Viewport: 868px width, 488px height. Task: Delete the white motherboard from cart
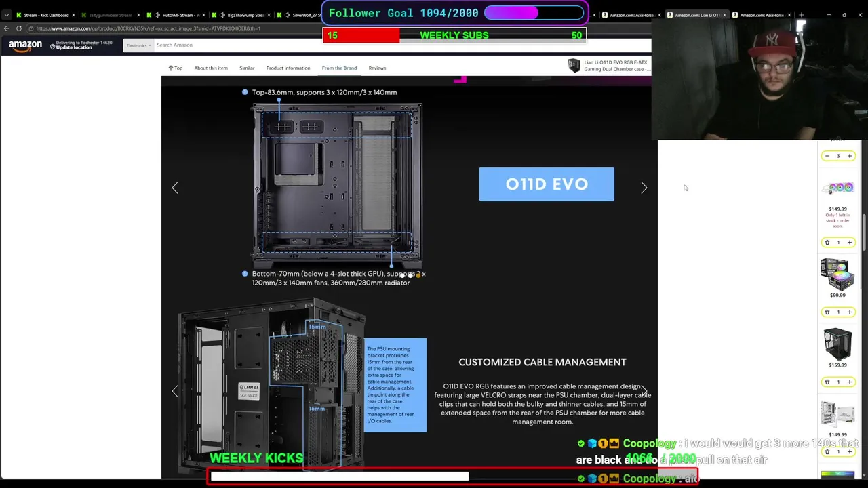(x=827, y=451)
